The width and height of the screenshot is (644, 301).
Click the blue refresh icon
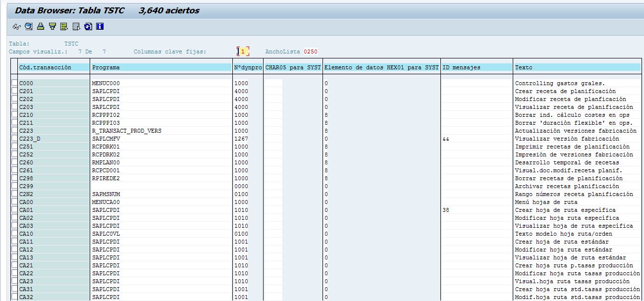(x=88, y=26)
